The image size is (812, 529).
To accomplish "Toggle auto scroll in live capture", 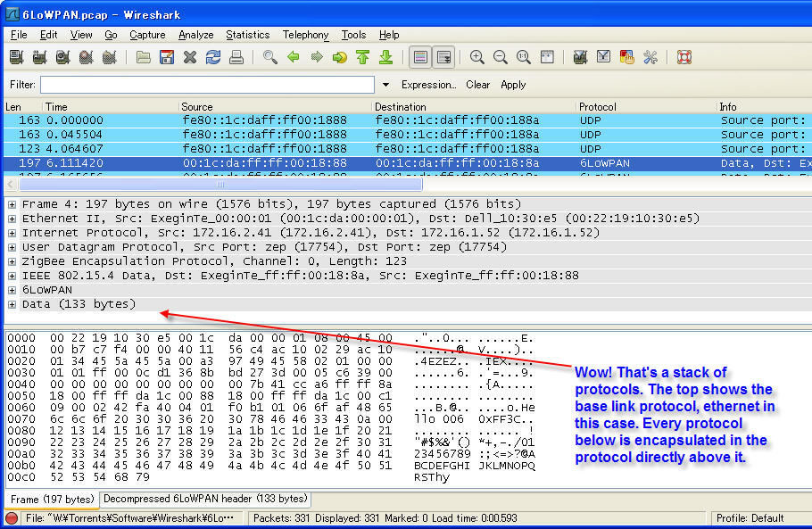I will 443,57.
